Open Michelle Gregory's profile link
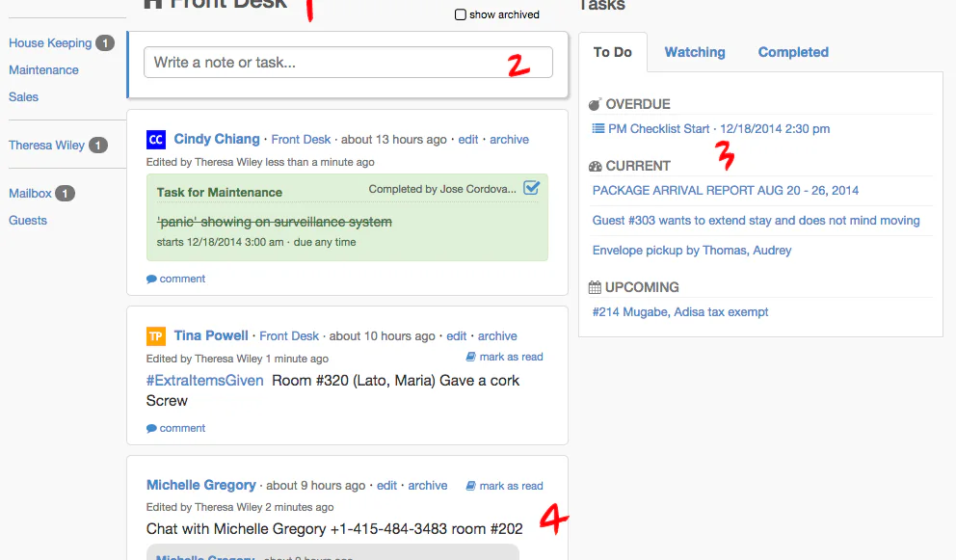This screenshot has width=956, height=560. [201, 485]
